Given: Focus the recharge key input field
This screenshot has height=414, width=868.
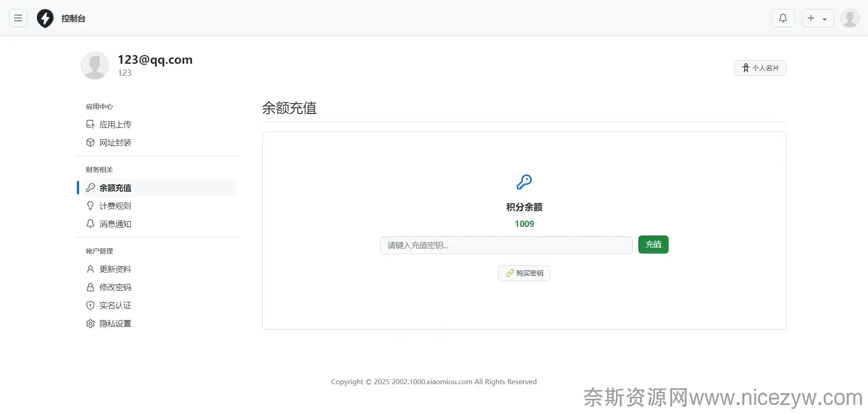Looking at the screenshot, I should tap(506, 245).
